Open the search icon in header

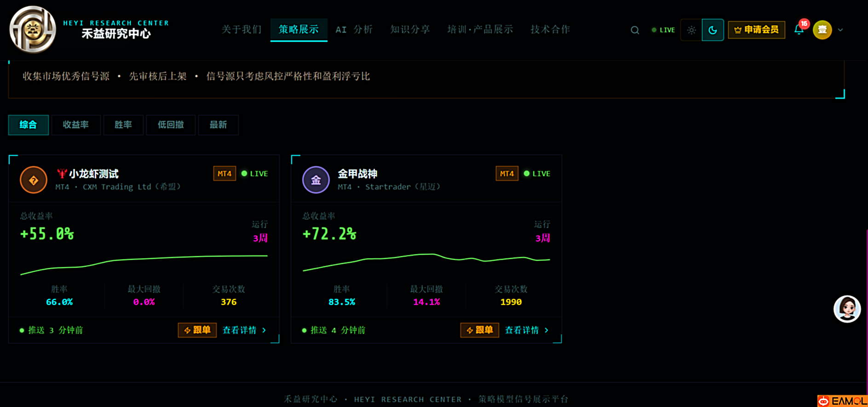pos(635,30)
